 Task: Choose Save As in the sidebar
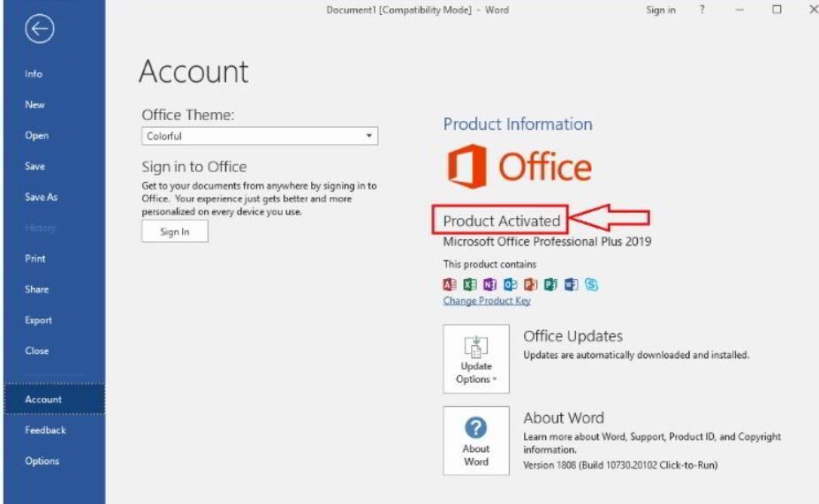[x=41, y=197]
